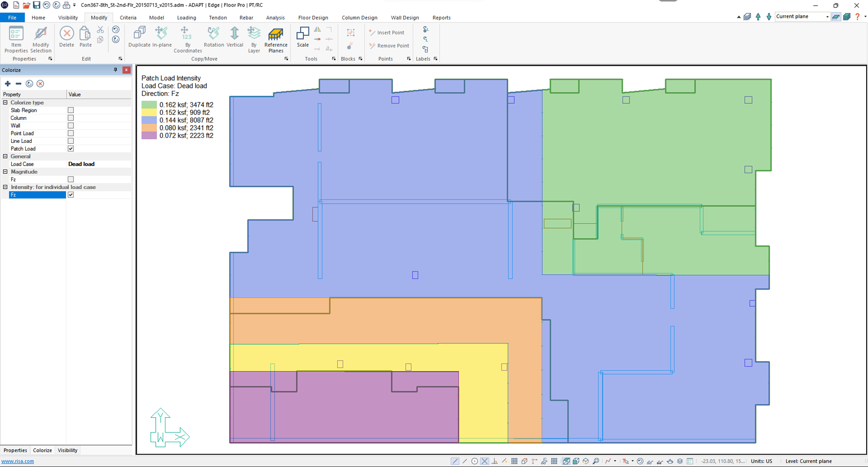Open the www.risa.com link
868x467 pixels.
point(18,461)
